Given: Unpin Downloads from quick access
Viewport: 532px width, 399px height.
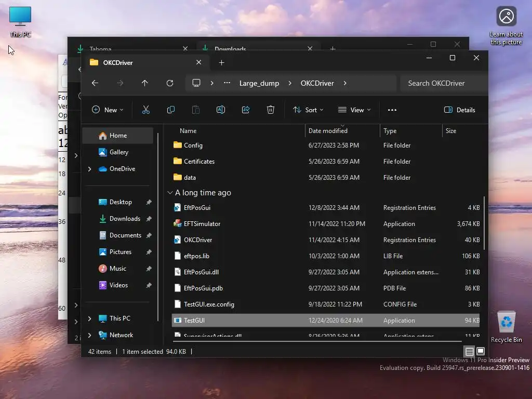Looking at the screenshot, I should (x=149, y=219).
